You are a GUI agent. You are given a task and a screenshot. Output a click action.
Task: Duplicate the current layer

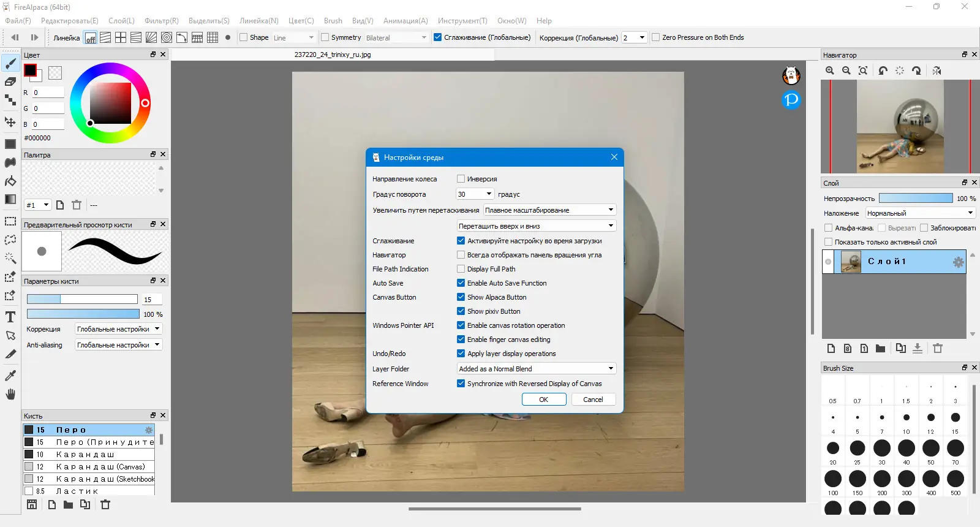click(x=900, y=349)
